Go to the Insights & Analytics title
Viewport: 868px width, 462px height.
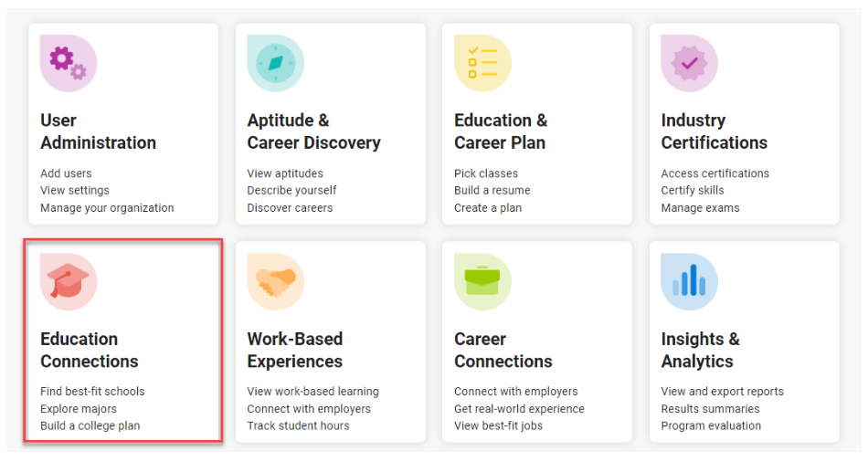pos(700,350)
